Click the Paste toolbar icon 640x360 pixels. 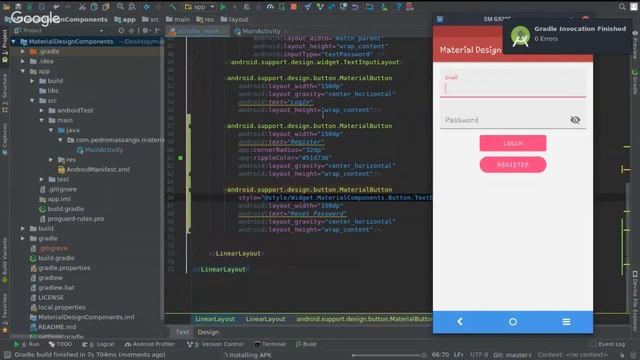tap(106, 7)
